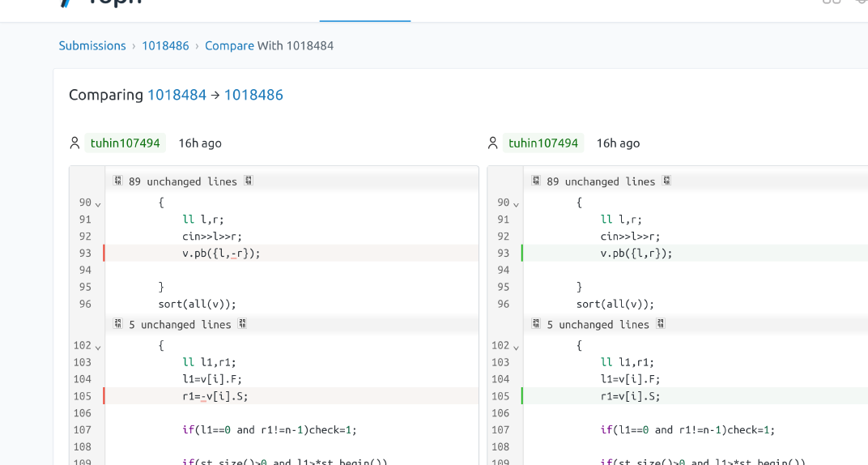868x465 pixels.
Task: Collapse code block at line 102 in left pane
Action: [x=98, y=347]
